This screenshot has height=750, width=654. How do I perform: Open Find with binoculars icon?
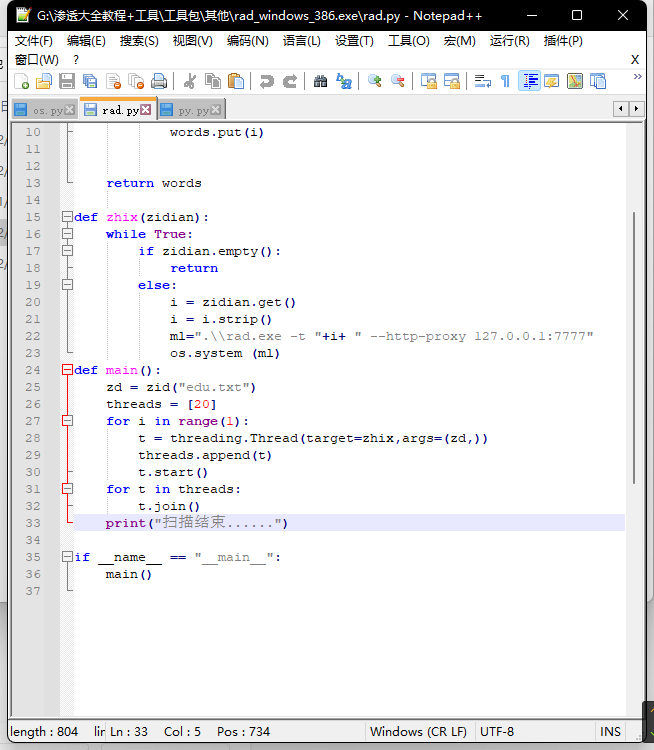320,81
